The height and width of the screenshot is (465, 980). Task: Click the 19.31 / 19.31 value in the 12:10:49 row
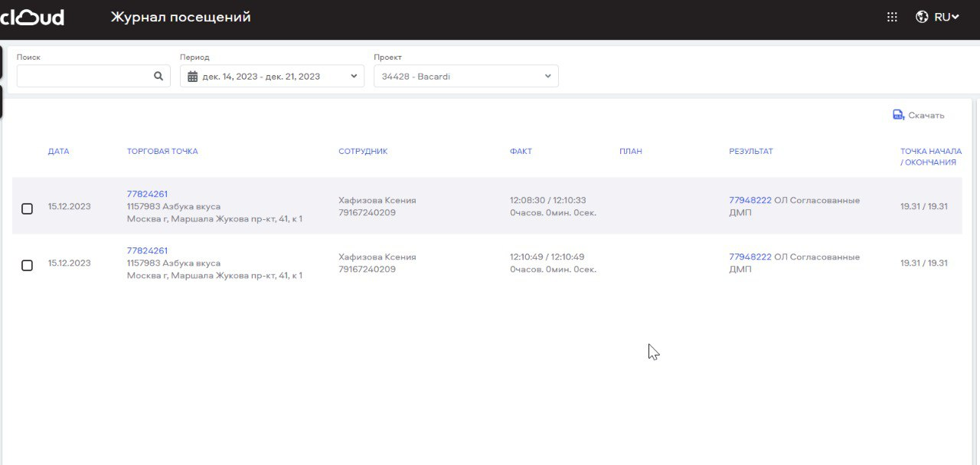(x=924, y=263)
